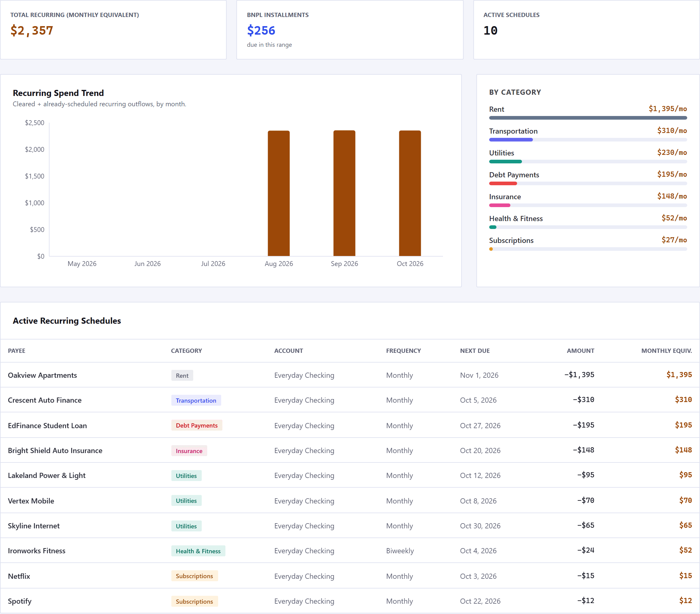Click the active schedules count 10

[x=490, y=30]
